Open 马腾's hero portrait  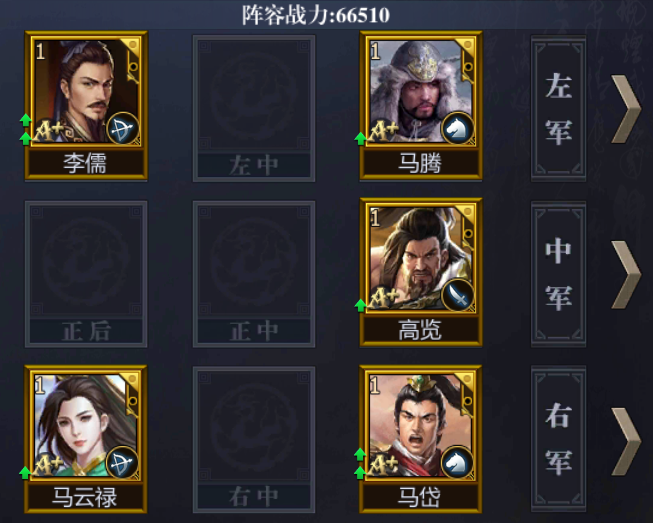point(421,91)
